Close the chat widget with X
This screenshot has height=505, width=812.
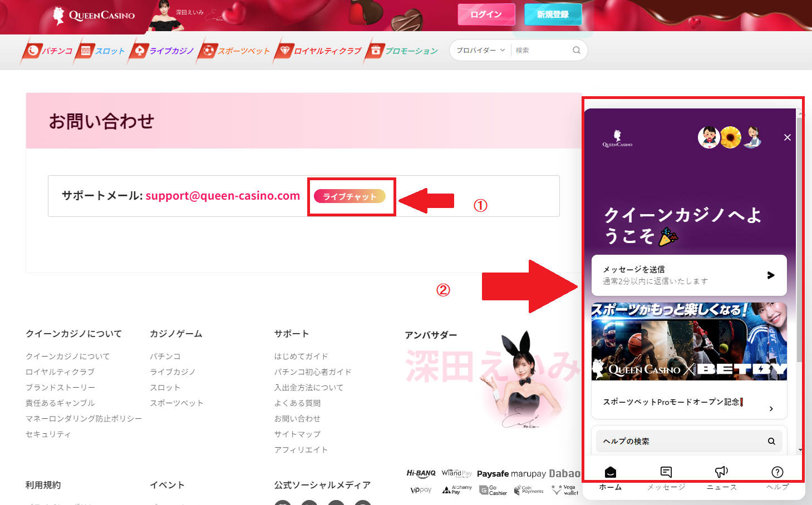point(788,137)
